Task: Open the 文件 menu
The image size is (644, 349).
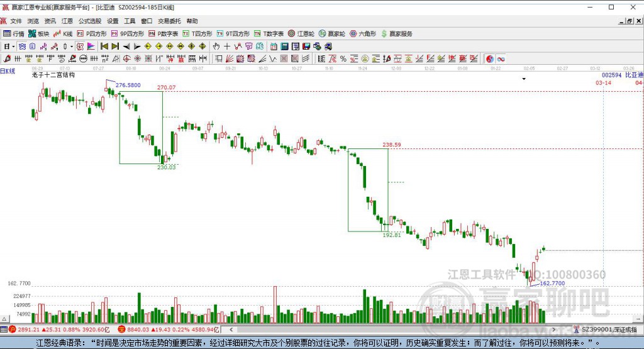Action: point(16,21)
